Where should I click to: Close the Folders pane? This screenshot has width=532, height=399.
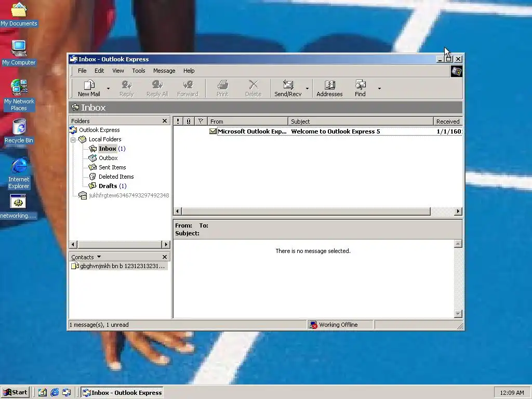pos(165,121)
